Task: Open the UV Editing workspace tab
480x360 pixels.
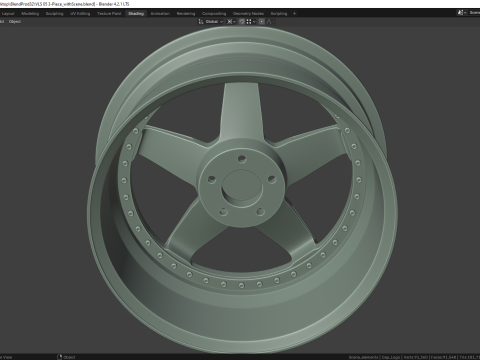Action: [x=80, y=14]
